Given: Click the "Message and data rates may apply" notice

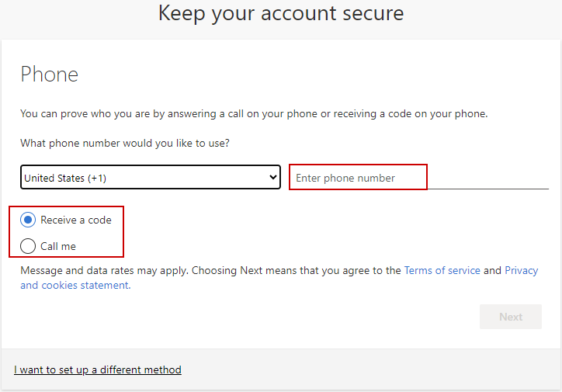Looking at the screenshot, I should pos(104,271).
